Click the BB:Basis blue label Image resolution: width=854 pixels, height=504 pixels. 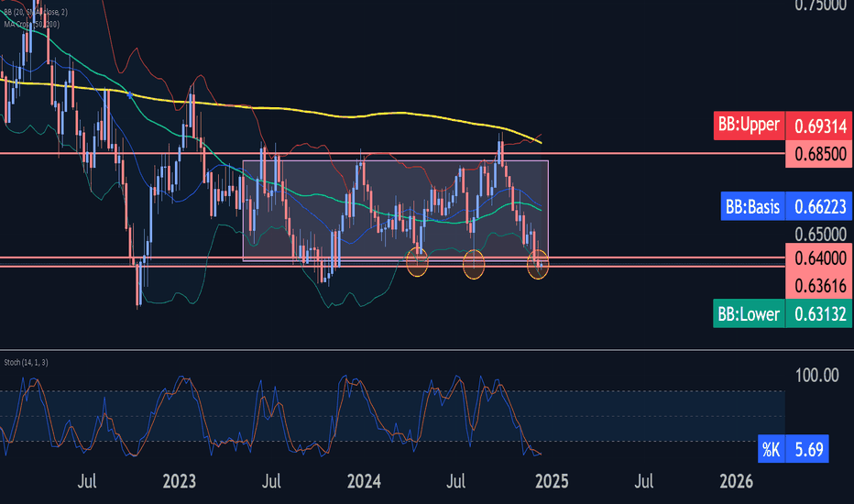click(x=752, y=206)
